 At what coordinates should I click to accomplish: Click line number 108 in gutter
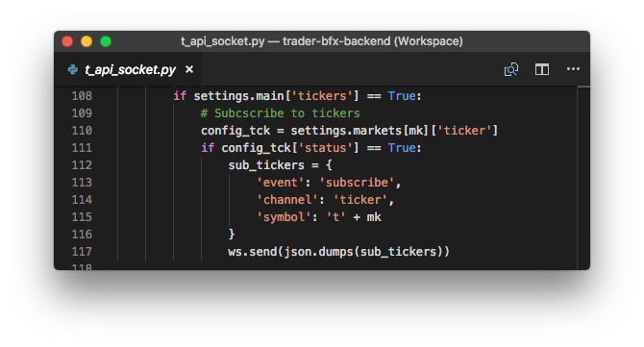tap(82, 96)
